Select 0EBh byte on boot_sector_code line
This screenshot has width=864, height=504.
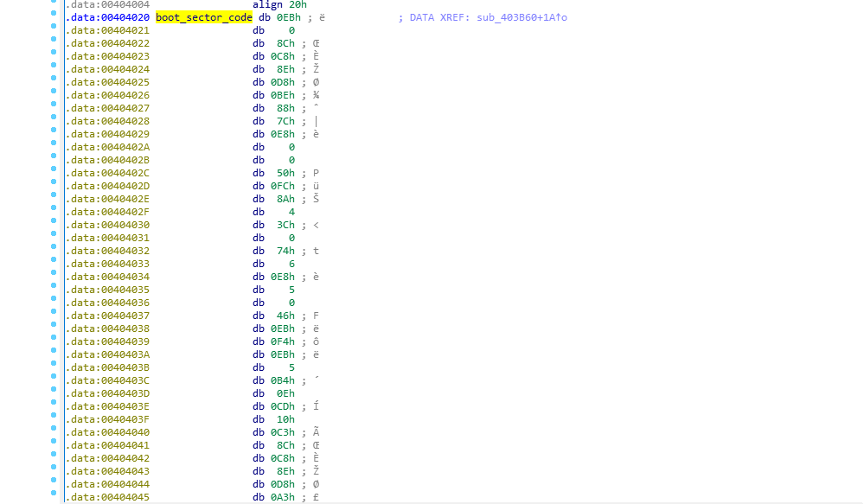coord(289,17)
